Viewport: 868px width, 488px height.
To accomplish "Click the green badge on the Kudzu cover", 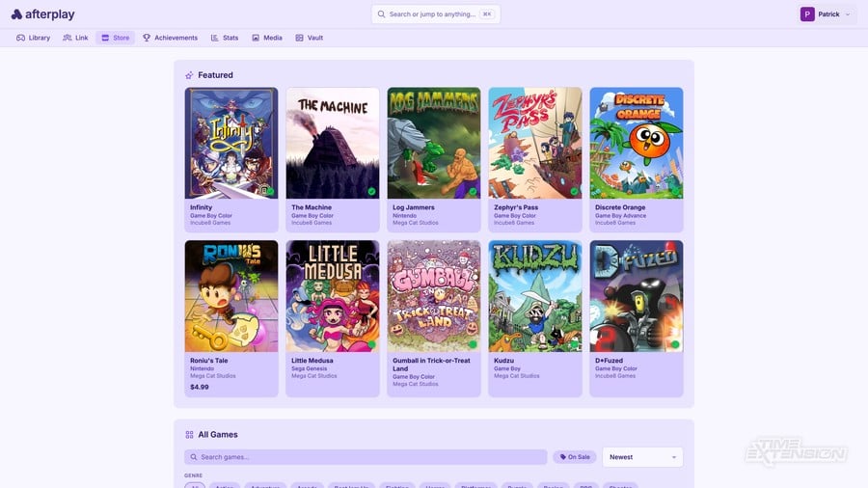I will tap(574, 344).
